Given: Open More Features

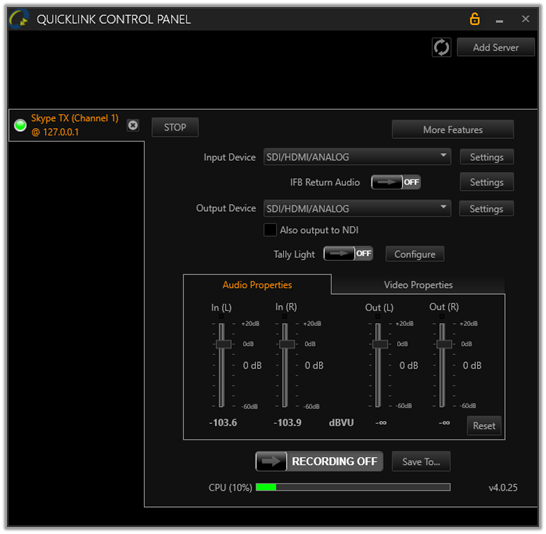Looking at the screenshot, I should 453,130.
